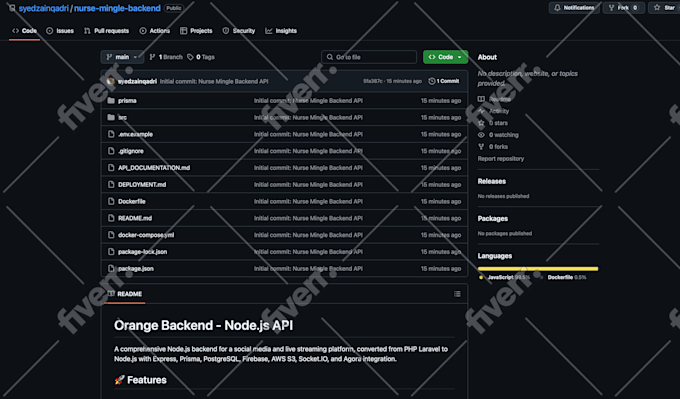680x399 pixels.
Task: Switch to the Code tab
Action: pyautogui.click(x=24, y=31)
